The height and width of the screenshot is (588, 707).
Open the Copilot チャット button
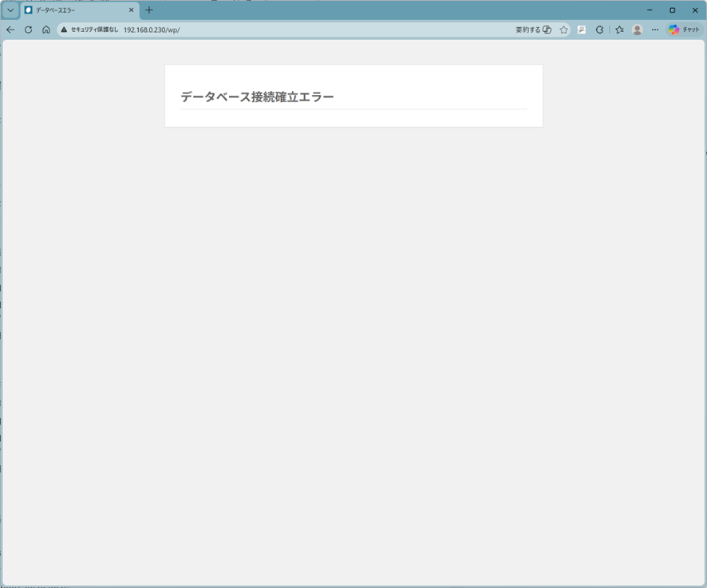coord(684,30)
